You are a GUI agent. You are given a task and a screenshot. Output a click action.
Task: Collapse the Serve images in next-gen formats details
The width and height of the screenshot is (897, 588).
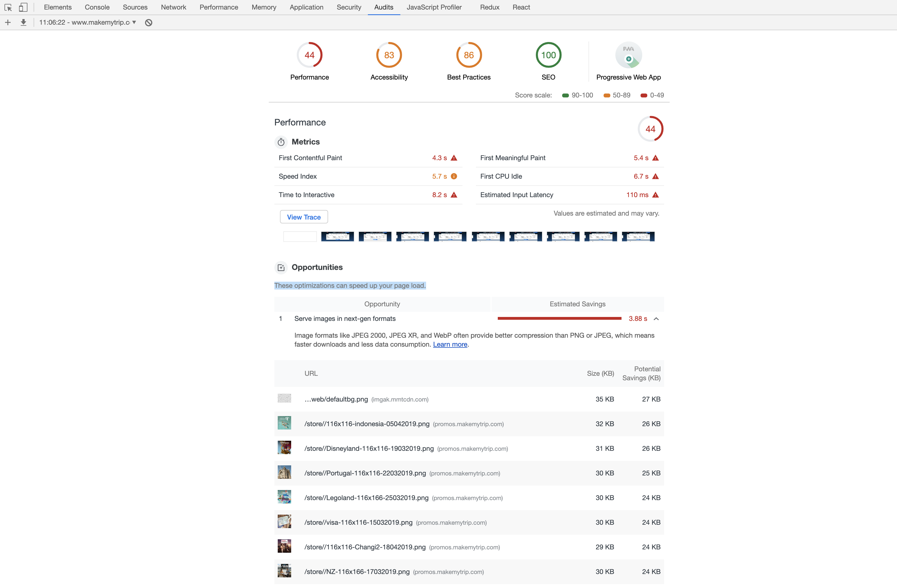[x=657, y=319]
